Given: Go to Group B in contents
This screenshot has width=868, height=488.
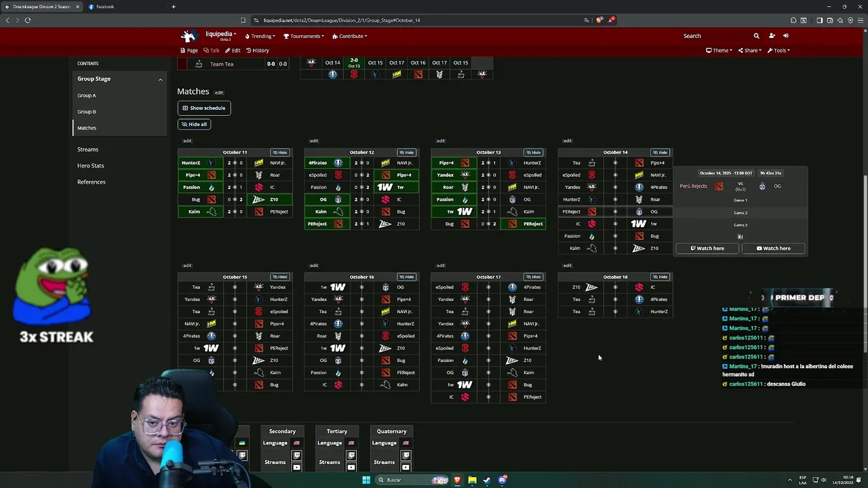Looking at the screenshot, I should (x=87, y=112).
